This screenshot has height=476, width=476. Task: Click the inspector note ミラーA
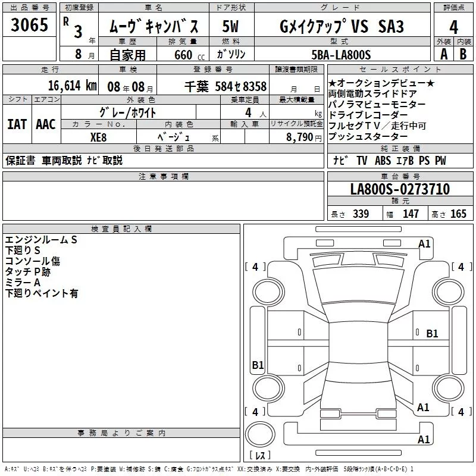coord(23,283)
